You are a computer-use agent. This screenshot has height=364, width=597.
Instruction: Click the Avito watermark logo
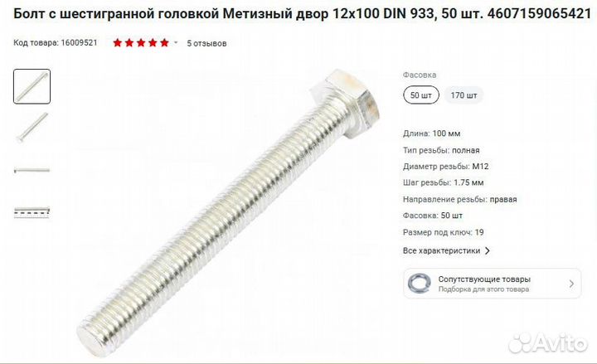tap(548, 343)
